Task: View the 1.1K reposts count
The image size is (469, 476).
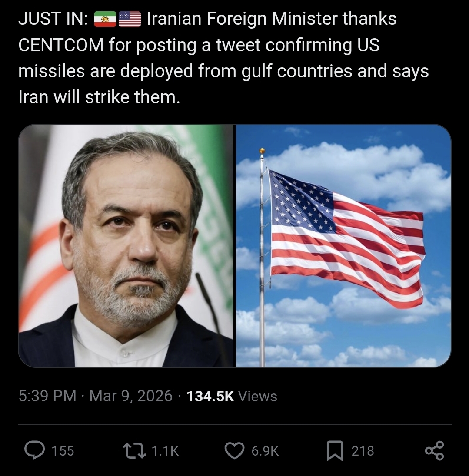Action: click(x=165, y=451)
